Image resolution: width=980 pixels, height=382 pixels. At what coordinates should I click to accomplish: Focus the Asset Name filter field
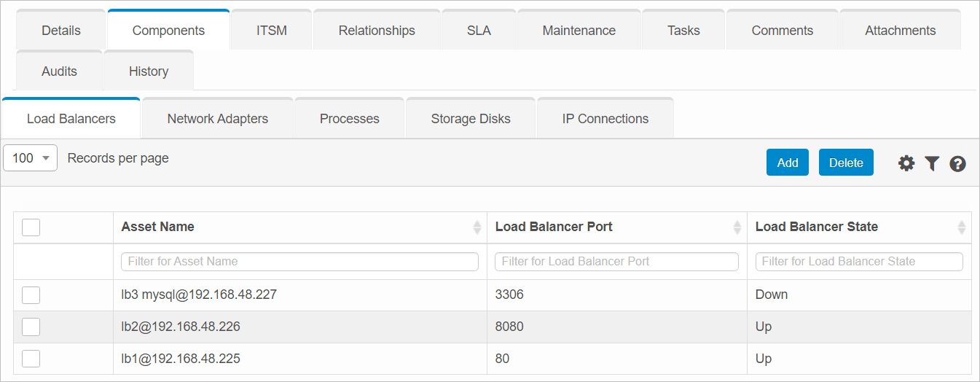(299, 262)
